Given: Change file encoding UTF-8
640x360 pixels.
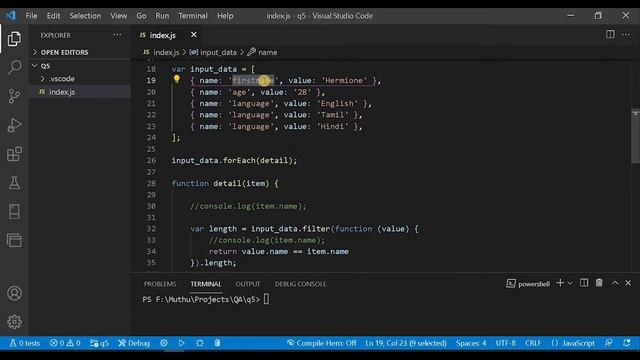Looking at the screenshot, I should pos(506,343).
